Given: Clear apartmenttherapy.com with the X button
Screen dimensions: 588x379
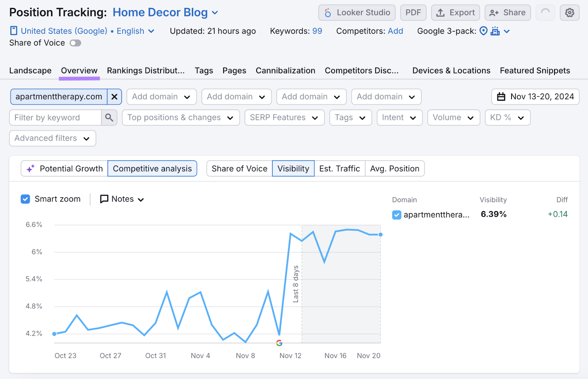Looking at the screenshot, I should pyautogui.click(x=114, y=97).
